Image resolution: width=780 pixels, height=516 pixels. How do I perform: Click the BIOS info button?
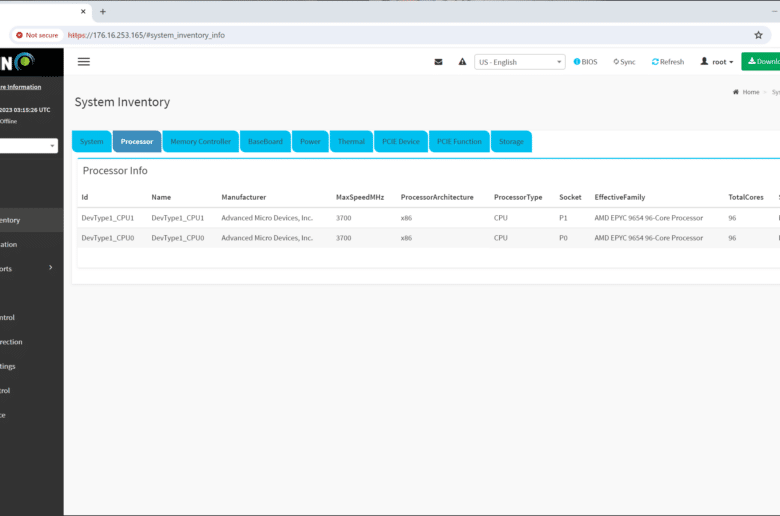[x=585, y=62]
